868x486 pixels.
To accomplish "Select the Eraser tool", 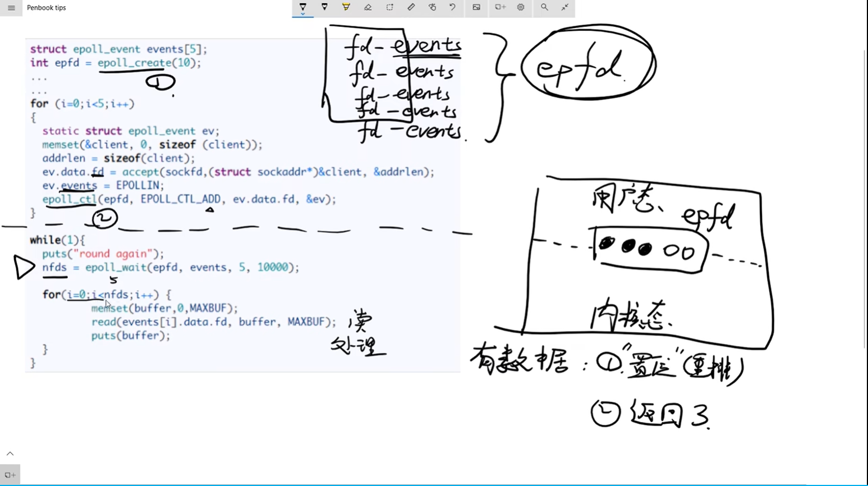I will tap(368, 7).
